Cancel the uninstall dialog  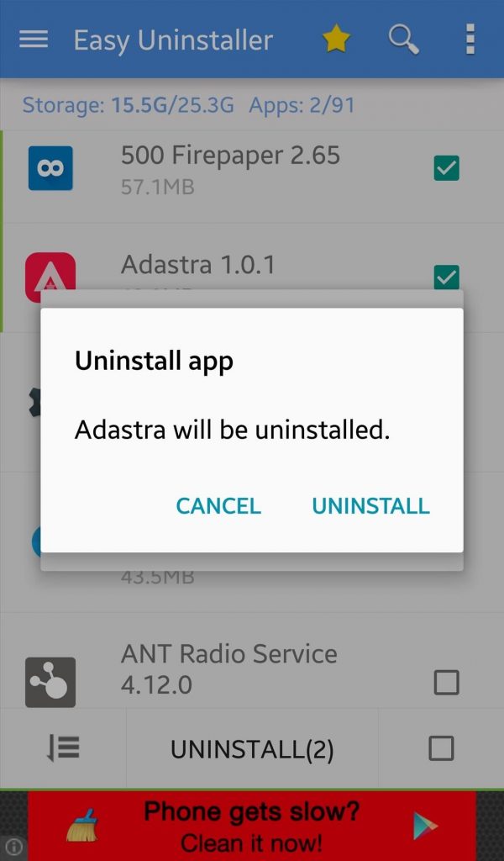click(x=218, y=506)
